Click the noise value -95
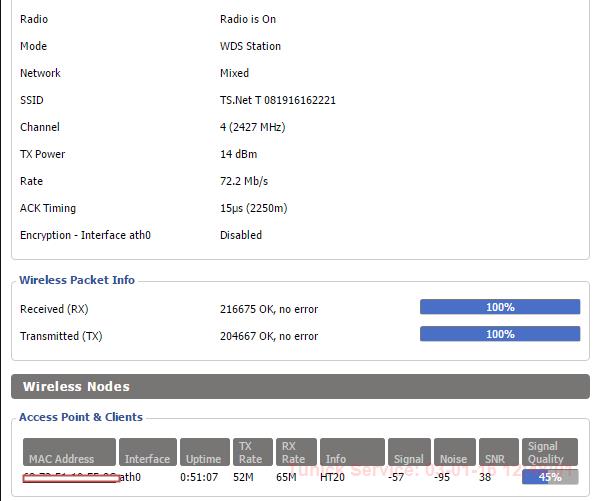 [442, 477]
